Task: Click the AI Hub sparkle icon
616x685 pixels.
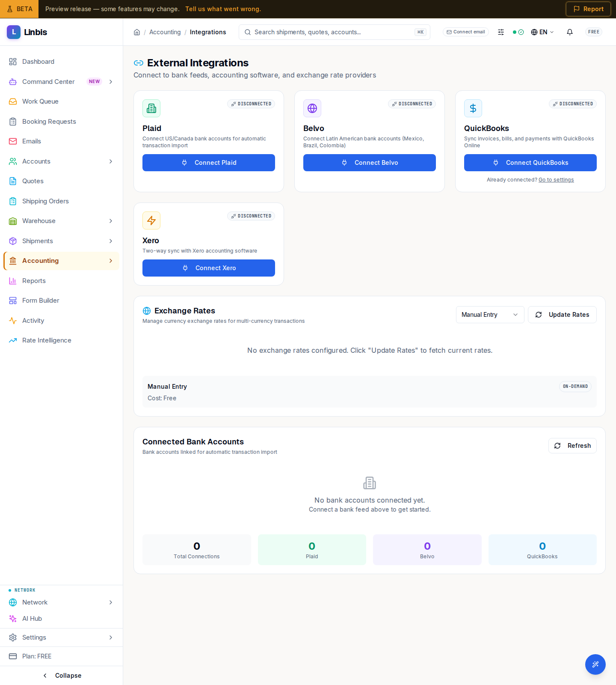Action: point(13,619)
